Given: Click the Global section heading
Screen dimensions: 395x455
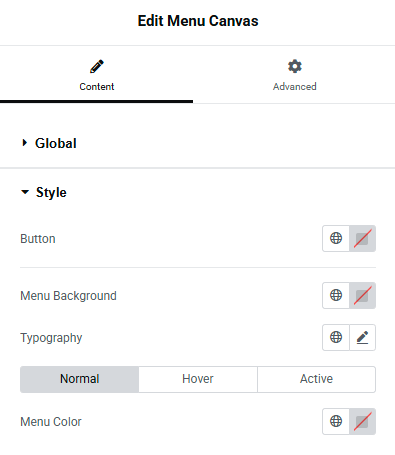Looking at the screenshot, I should click(56, 143).
